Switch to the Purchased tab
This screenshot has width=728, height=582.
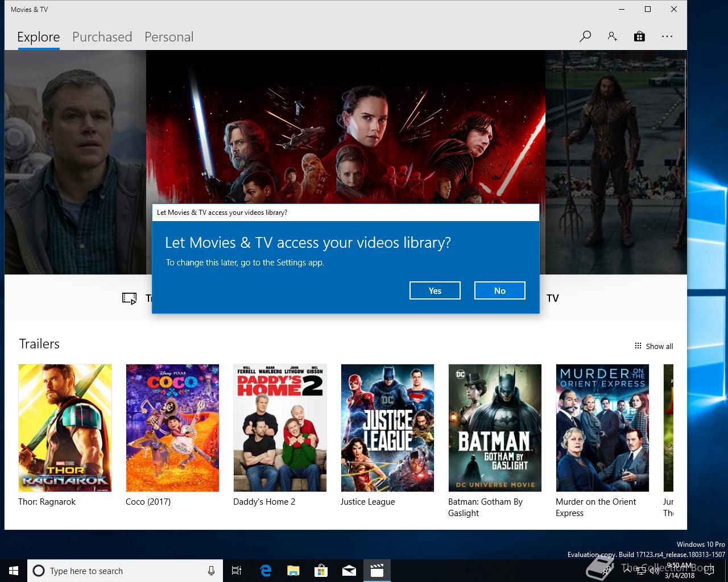102,37
